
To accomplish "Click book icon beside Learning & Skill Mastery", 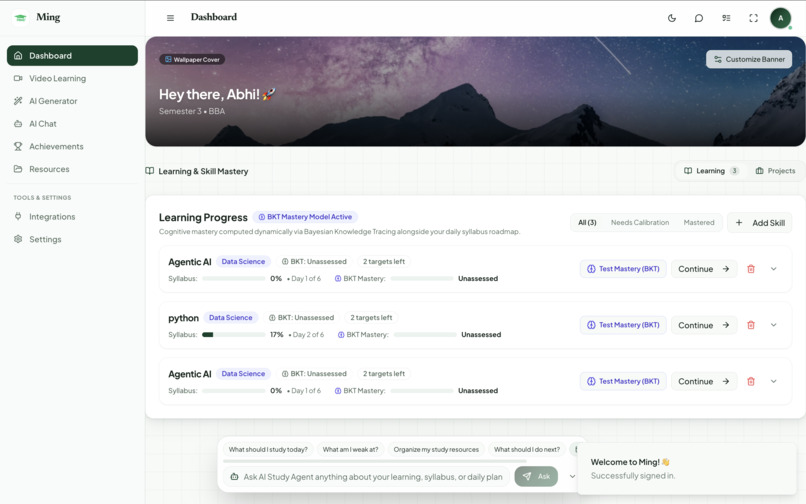I will [x=150, y=171].
